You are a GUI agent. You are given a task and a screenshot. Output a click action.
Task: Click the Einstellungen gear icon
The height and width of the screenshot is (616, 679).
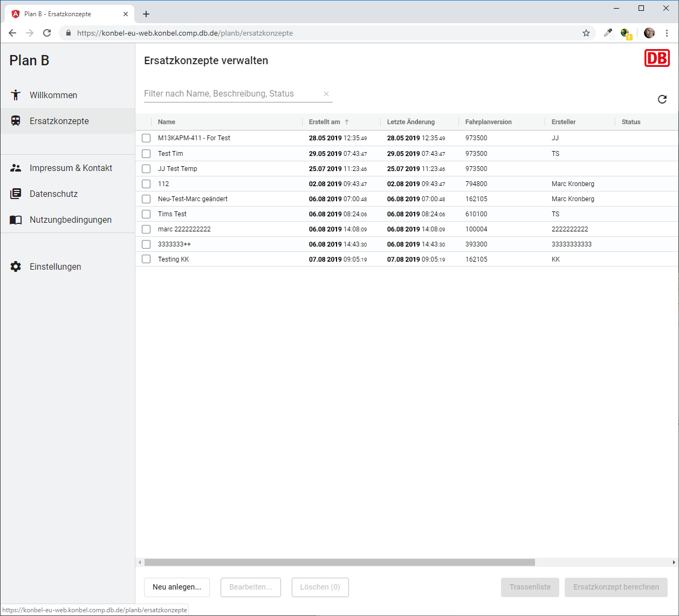coord(16,266)
